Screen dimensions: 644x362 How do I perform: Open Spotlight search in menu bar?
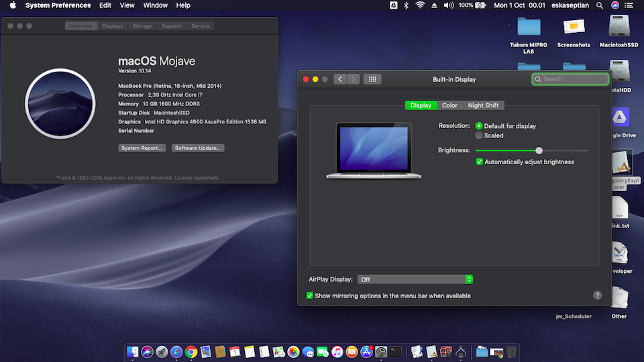point(600,5)
